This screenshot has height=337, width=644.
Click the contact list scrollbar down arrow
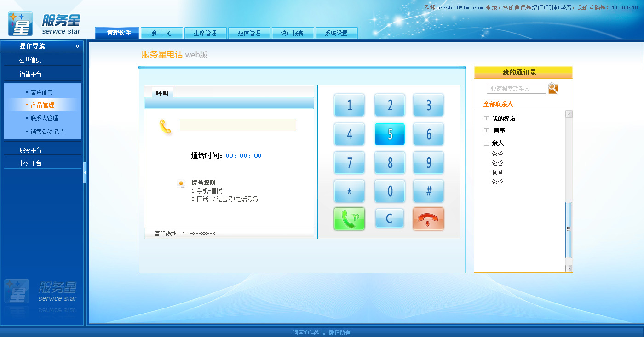click(x=569, y=268)
